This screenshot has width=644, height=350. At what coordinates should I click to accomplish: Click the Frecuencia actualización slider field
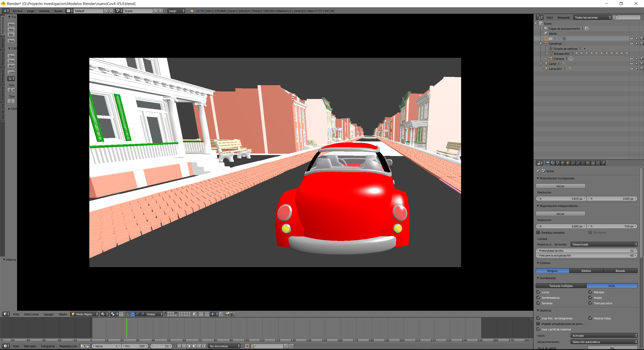tap(586, 255)
